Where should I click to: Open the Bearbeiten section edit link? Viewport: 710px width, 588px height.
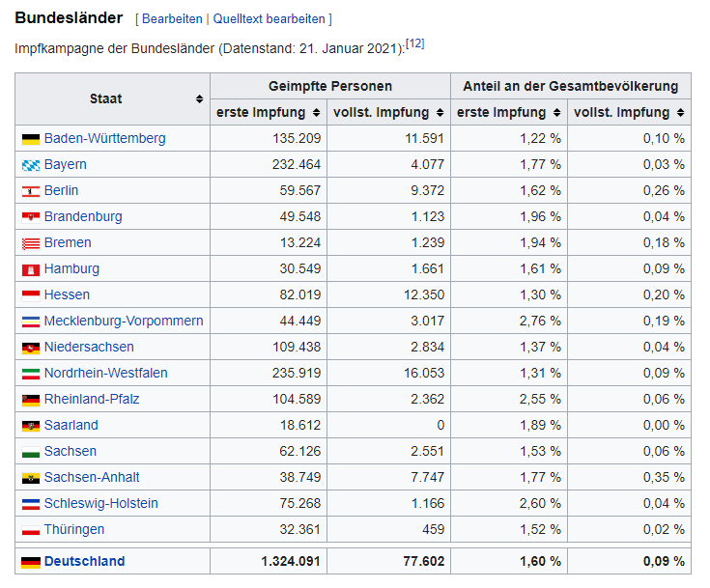[x=172, y=18]
